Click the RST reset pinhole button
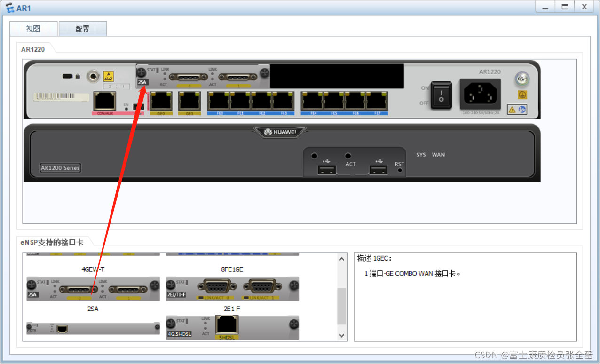Image resolution: width=600 pixels, height=364 pixels. [400, 170]
